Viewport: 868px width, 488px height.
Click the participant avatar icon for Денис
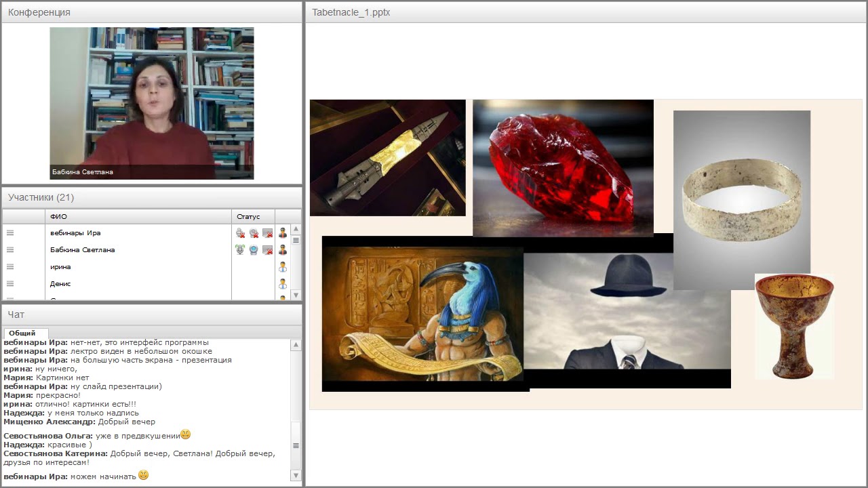[283, 284]
